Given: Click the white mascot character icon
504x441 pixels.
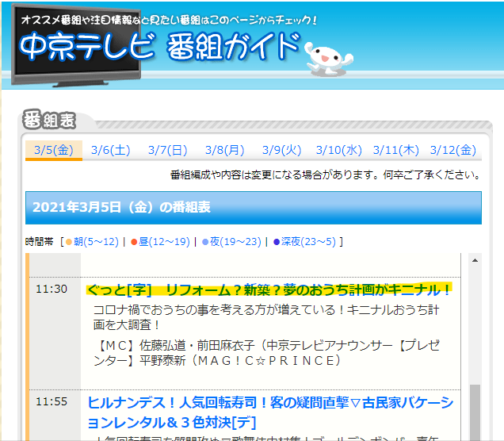Looking at the screenshot, I should (x=328, y=59).
